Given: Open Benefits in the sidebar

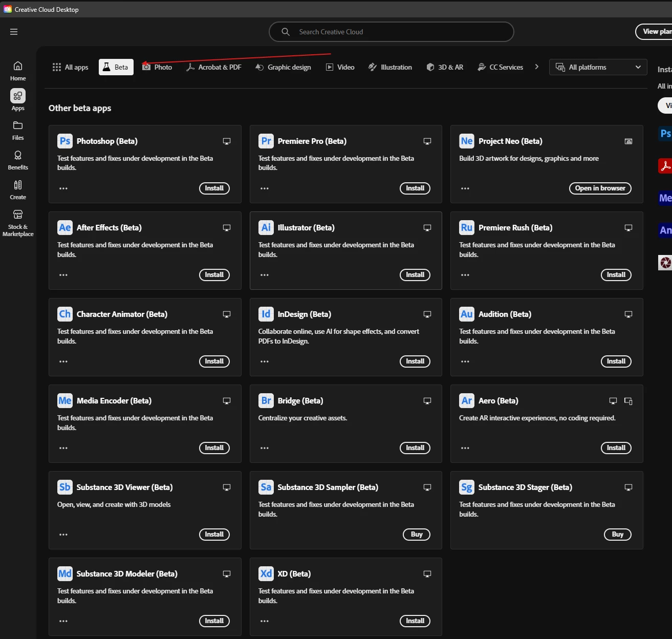Looking at the screenshot, I should (18, 160).
